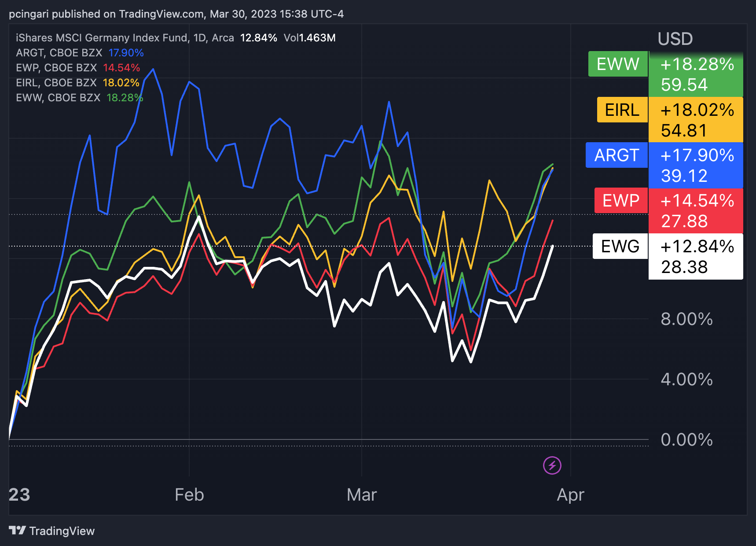Click the EWP, CBOE BZX legend row
The height and width of the screenshot is (546, 756).
[78, 68]
